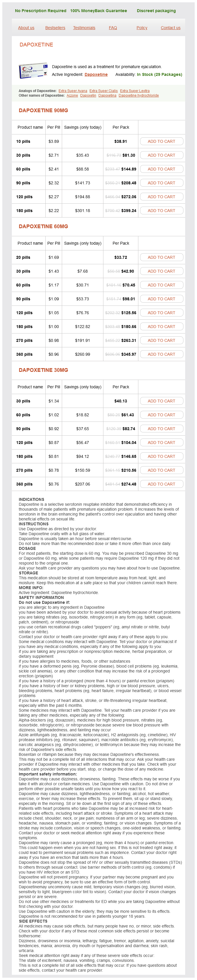
Task: Click the Dapoxetine active ingredient link
Action: coord(96,74)
